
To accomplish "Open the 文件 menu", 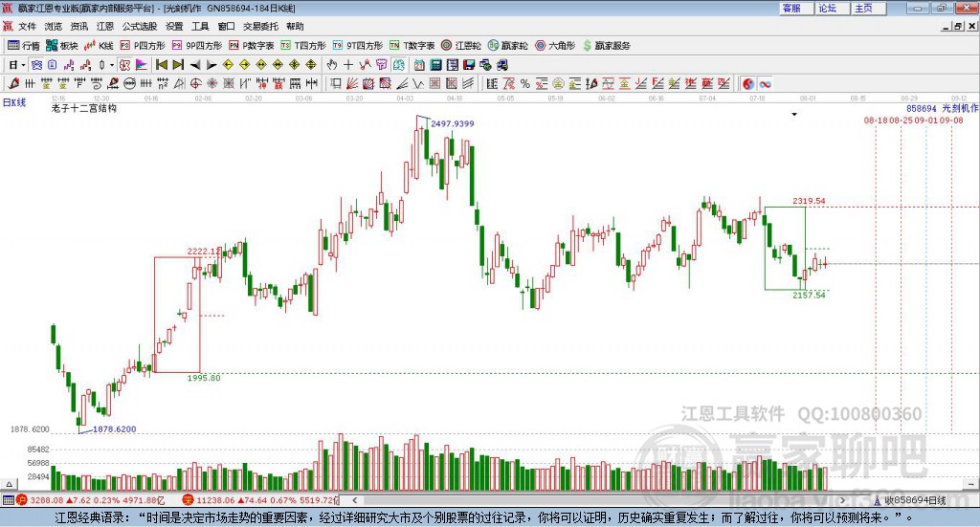I will click(27, 26).
